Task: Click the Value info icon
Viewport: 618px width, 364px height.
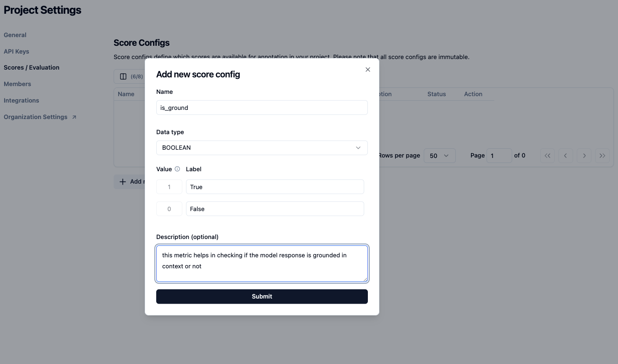Action: coord(177,169)
